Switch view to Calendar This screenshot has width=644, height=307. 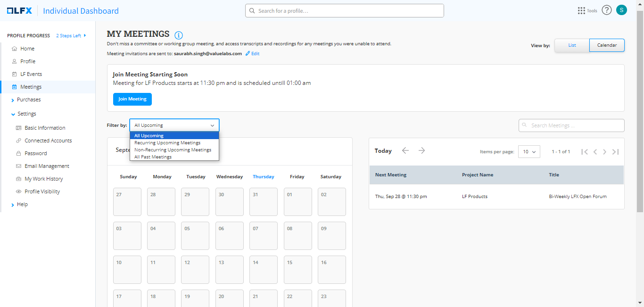(607, 45)
